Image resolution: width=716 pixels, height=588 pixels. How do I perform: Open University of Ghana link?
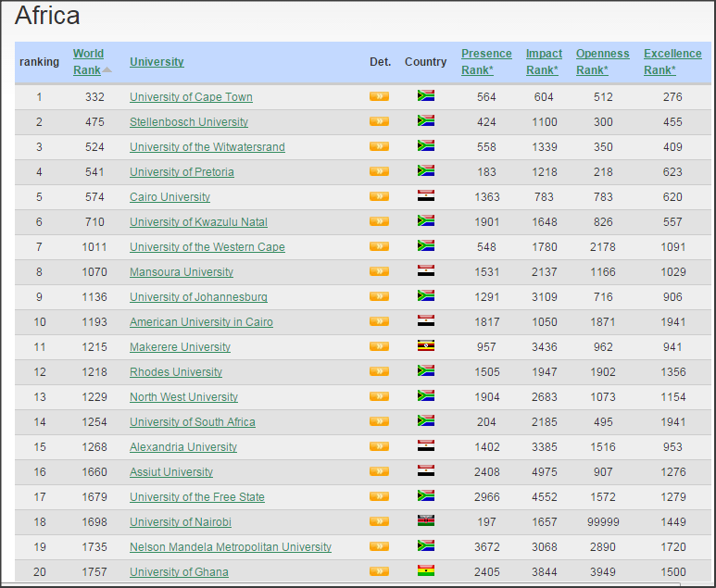[x=179, y=572]
